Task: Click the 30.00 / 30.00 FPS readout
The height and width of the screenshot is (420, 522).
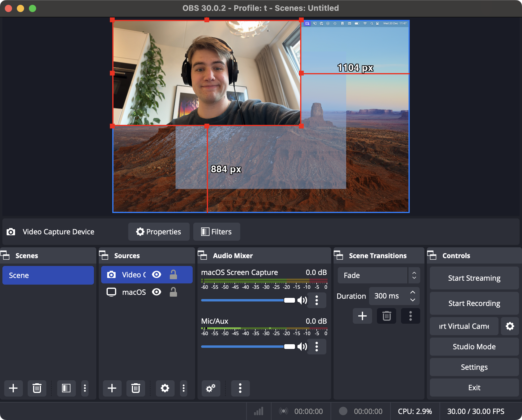Action: (x=476, y=411)
